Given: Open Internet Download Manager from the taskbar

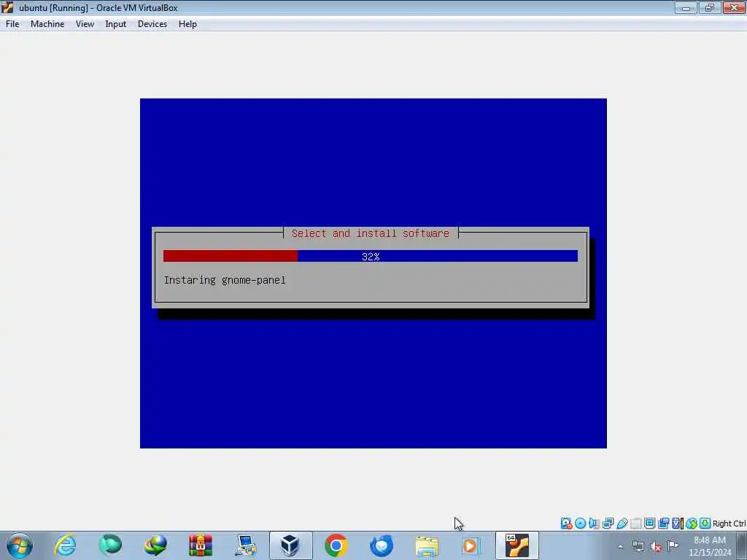Looking at the screenshot, I should pyautogui.click(x=155, y=545).
